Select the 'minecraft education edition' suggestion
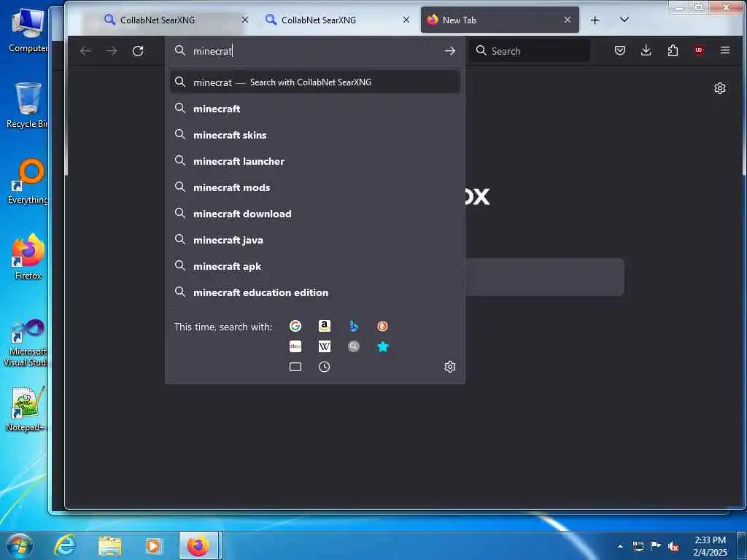 coord(315,292)
